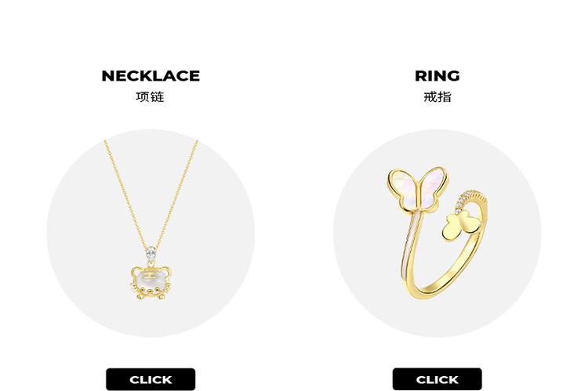The image size is (588, 391).
Task: Click the teardrop crystal above the tiger pendant
Action: click(x=151, y=254)
